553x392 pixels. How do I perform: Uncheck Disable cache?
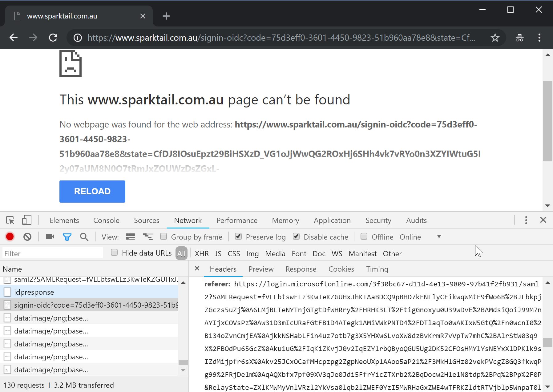pyautogui.click(x=296, y=236)
